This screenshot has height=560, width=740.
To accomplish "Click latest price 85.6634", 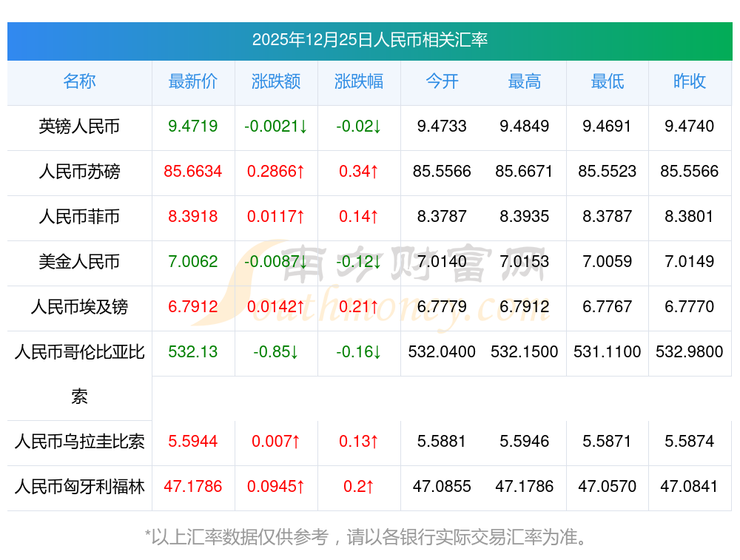I will (x=193, y=172).
